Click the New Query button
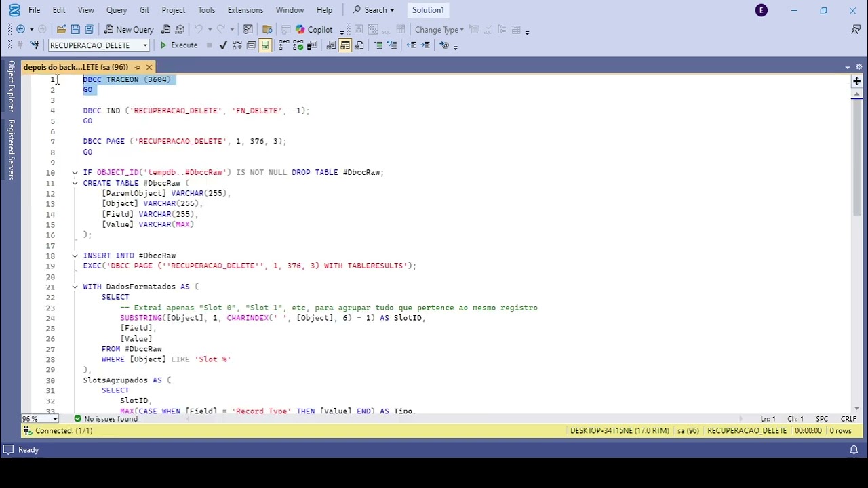Viewport: 868px width, 488px height. (x=129, y=29)
